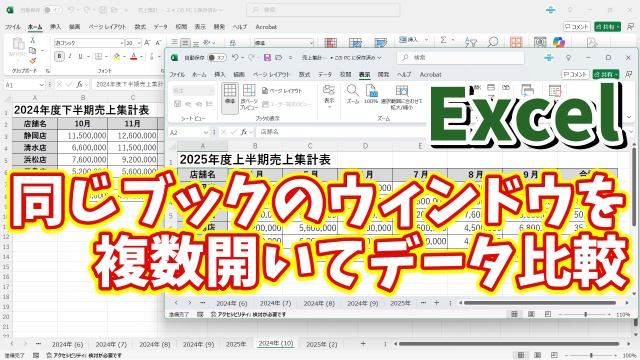
Task: Click Undo icon in the back window title bar
Action: point(71,10)
